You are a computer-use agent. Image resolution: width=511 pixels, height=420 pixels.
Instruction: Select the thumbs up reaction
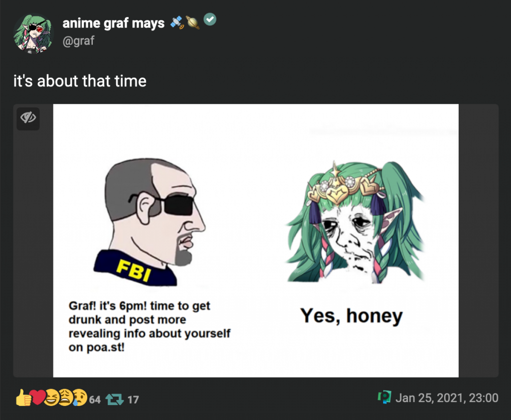coord(23,398)
